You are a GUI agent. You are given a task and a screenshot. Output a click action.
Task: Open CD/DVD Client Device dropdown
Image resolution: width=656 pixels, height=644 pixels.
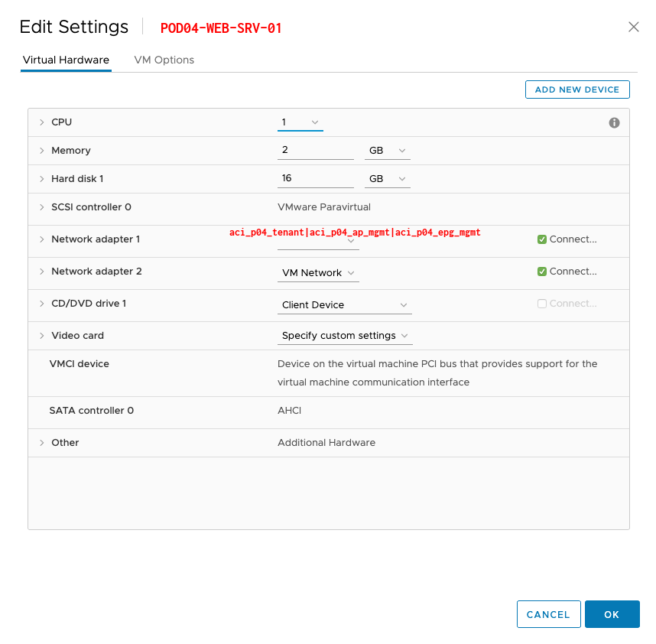point(344,305)
